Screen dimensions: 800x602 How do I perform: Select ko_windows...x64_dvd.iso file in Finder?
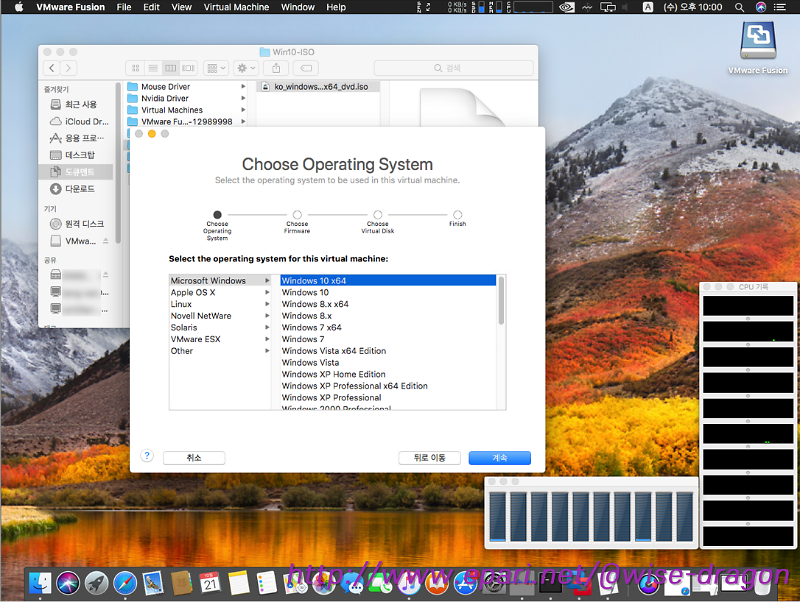(x=319, y=87)
